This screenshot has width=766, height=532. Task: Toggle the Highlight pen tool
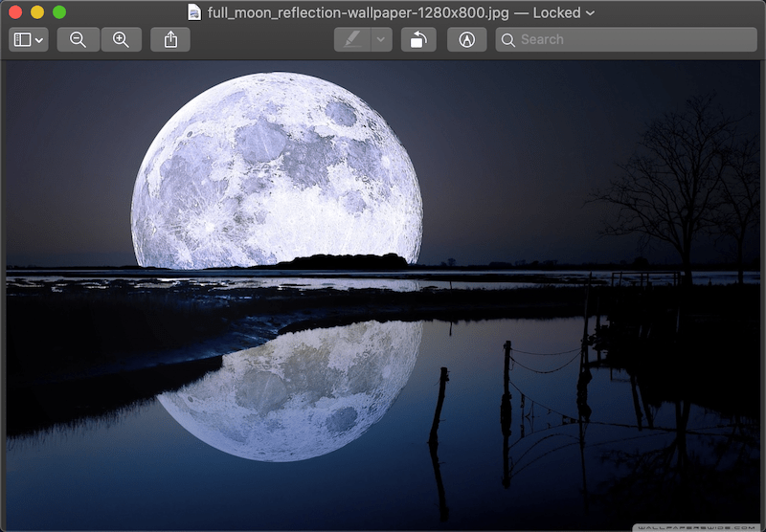click(352, 39)
